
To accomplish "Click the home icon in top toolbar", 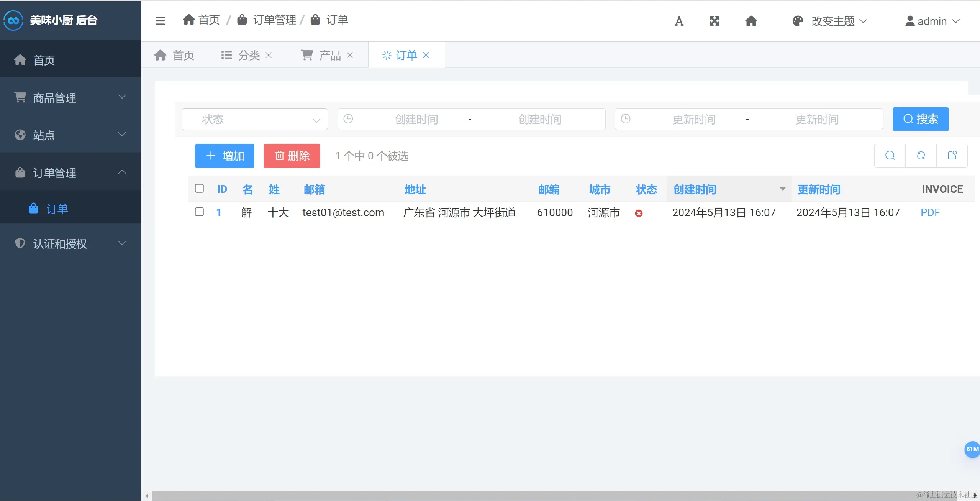I will click(751, 21).
